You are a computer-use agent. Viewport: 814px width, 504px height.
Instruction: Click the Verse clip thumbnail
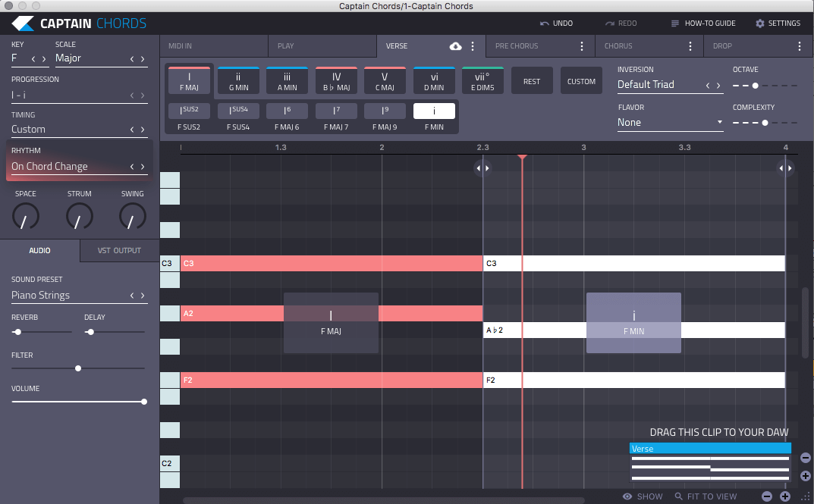(710, 462)
